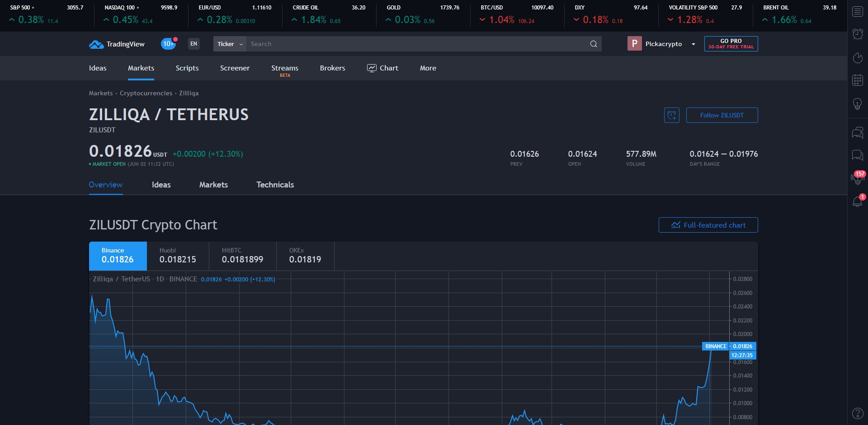Click the search magnifier icon
The image size is (868, 425).
(x=594, y=44)
